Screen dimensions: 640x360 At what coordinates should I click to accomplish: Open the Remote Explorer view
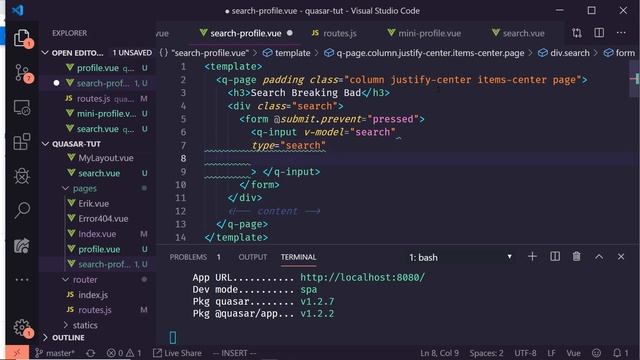(x=22, y=108)
